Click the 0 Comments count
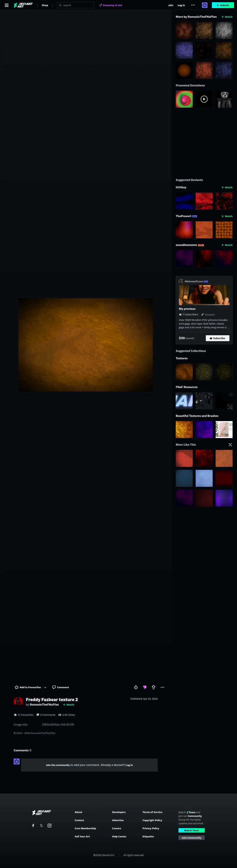This screenshot has height=868, width=237. tap(46, 715)
